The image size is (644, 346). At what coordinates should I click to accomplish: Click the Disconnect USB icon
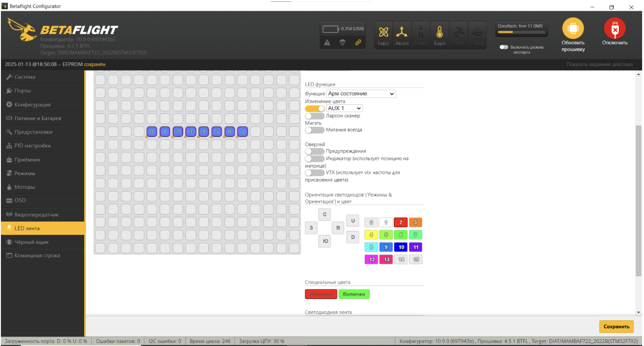(x=615, y=29)
